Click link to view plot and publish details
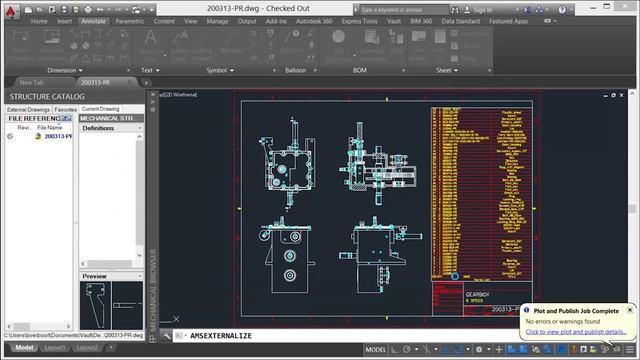 [576, 332]
